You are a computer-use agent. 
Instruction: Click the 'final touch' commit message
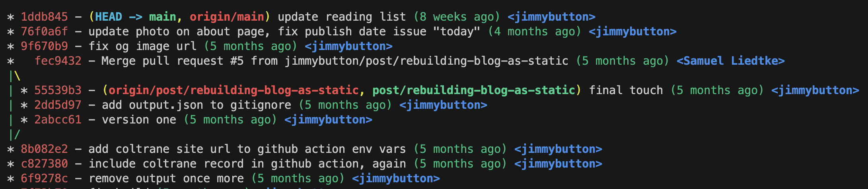626,91
